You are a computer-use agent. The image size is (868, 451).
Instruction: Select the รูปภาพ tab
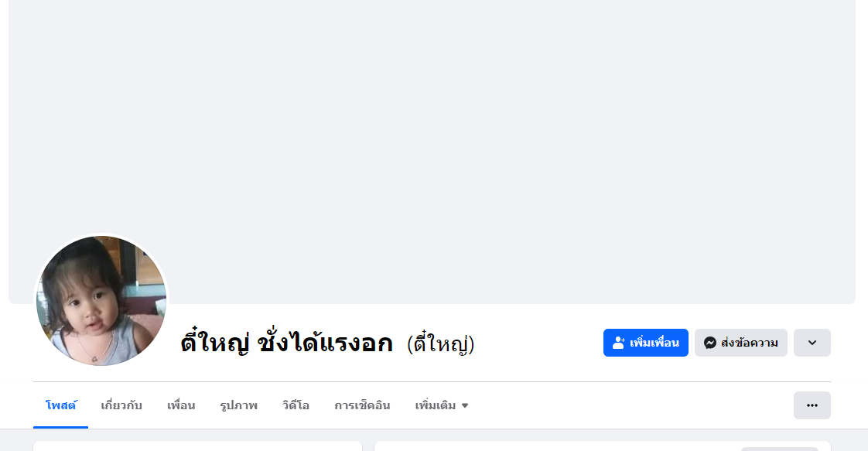pos(238,405)
